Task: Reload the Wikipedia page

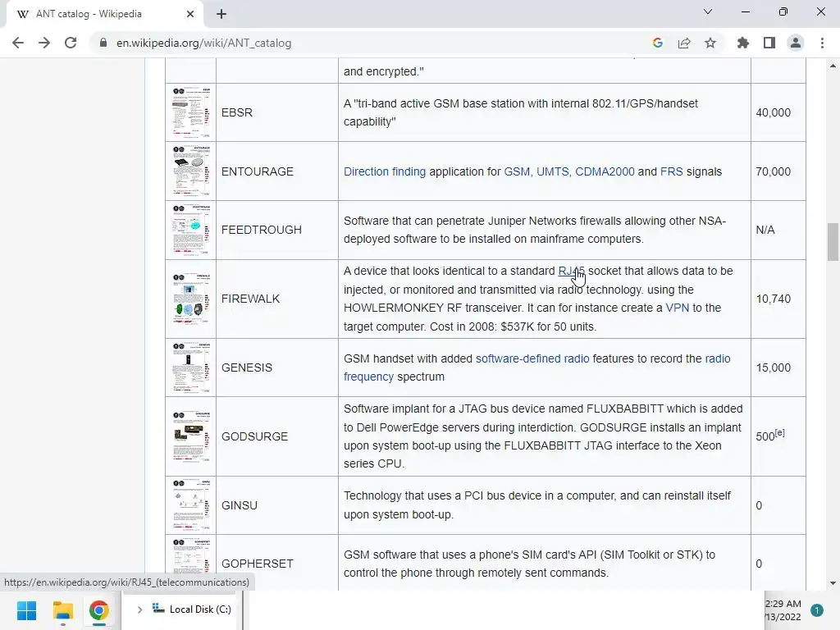Action: (71, 43)
